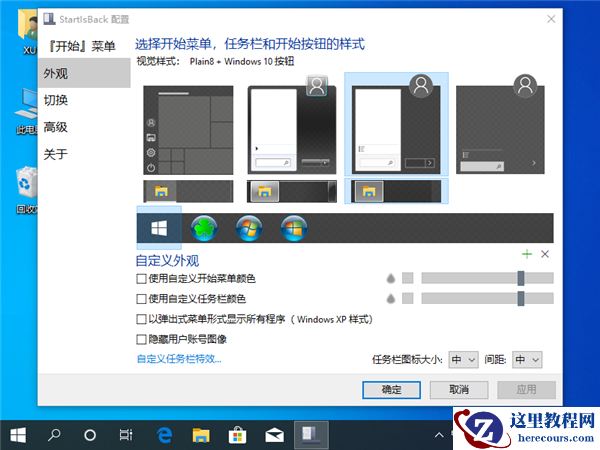Click taskbar color droplet icon
The image size is (600, 450).
tap(391, 298)
